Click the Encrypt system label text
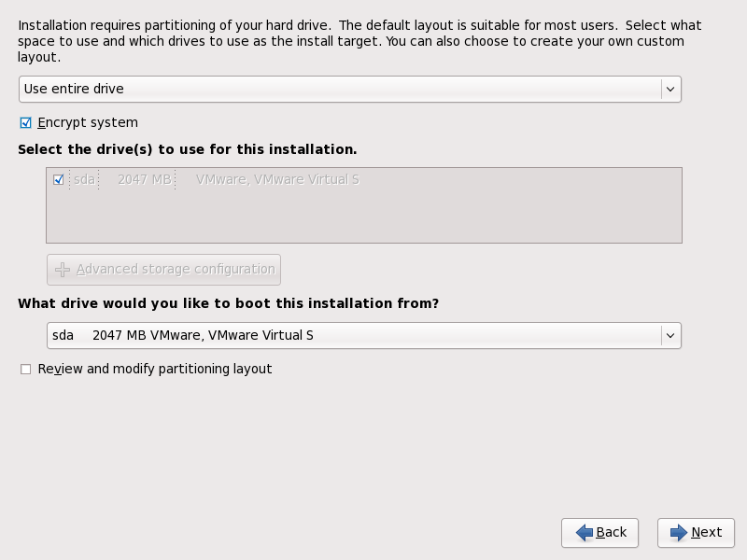 (x=88, y=122)
